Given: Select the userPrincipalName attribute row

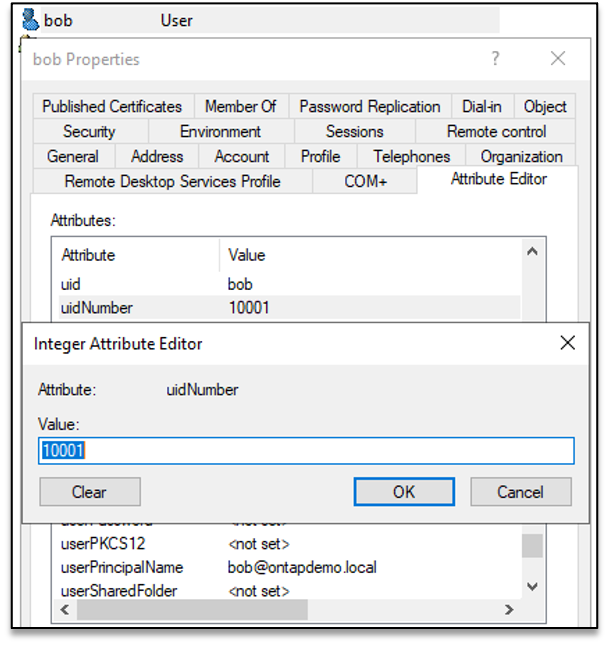Looking at the screenshot, I should pos(290,568).
